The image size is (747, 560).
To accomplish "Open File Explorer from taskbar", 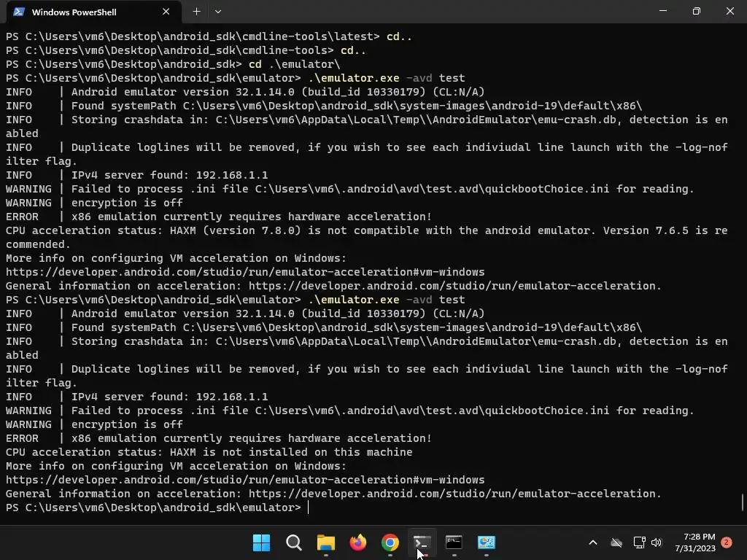I will coord(326,542).
